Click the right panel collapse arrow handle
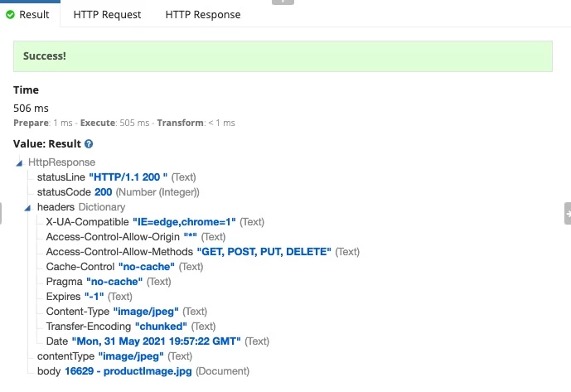Viewport: 571px width, 392px height. coord(568,214)
